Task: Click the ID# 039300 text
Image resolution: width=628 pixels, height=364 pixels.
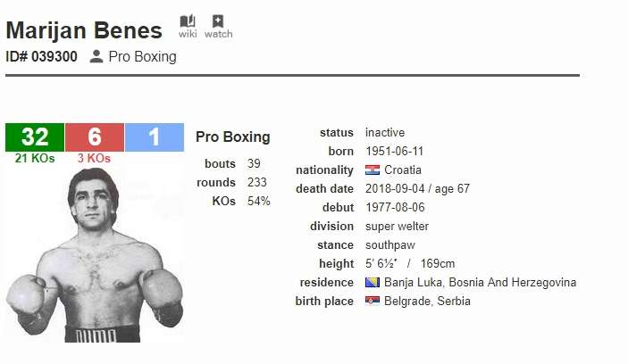Action: pyautogui.click(x=41, y=56)
